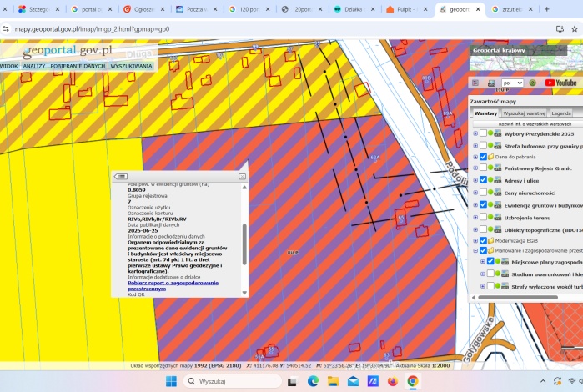Expand the Modernizacja EGIB tree node
This screenshot has width=583, height=392.
pos(475,241)
